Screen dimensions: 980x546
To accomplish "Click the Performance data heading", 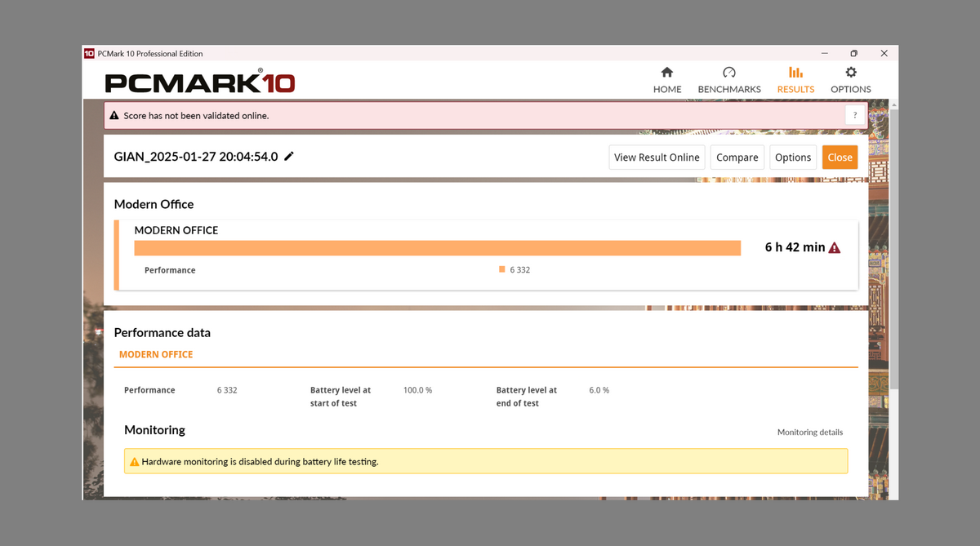I will [162, 333].
